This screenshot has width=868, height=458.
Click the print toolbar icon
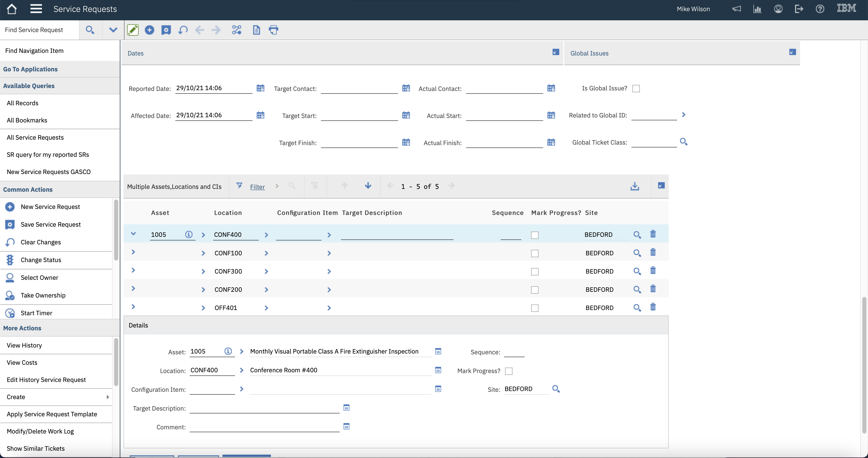(274, 30)
